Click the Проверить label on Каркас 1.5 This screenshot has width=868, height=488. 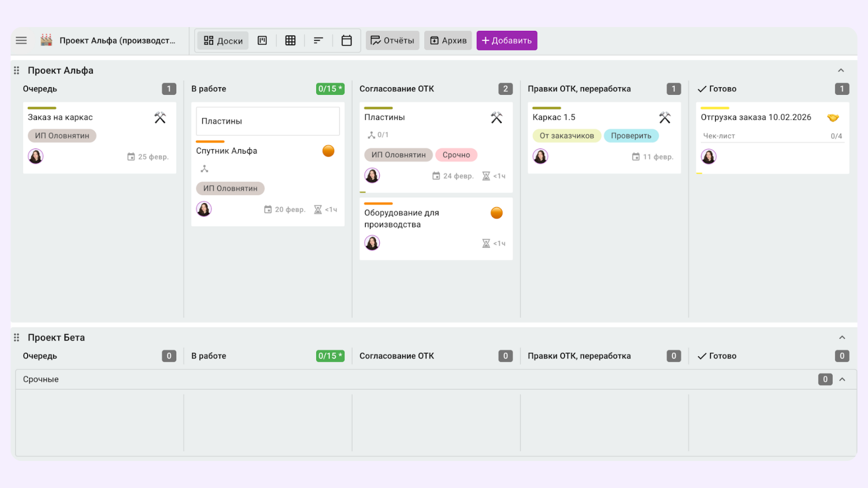tap(631, 136)
